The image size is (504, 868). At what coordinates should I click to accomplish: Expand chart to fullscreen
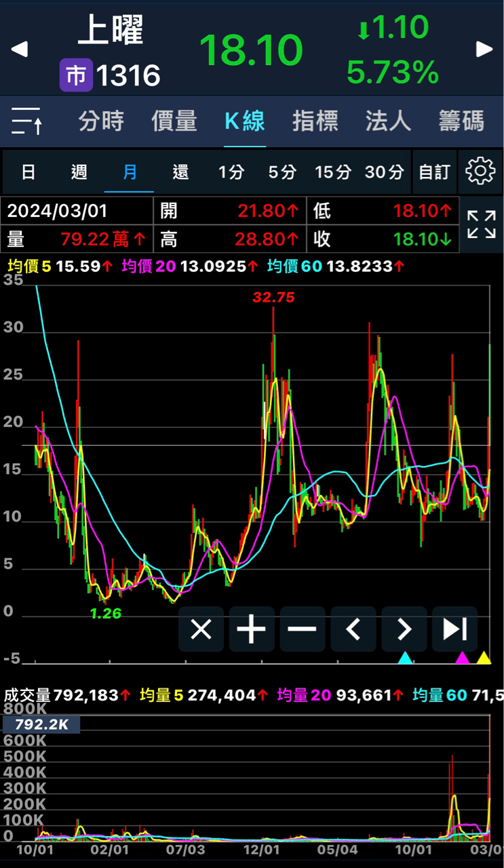[482, 224]
